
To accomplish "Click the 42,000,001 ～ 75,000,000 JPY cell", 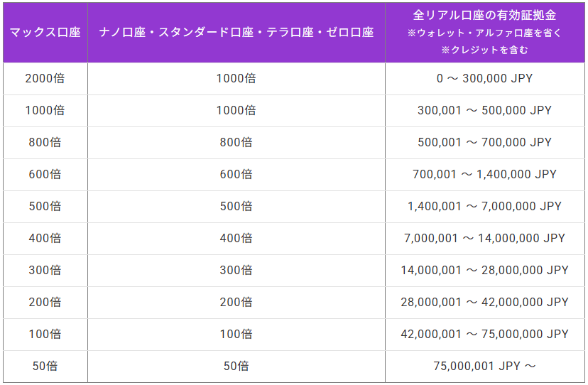I will [484, 334].
